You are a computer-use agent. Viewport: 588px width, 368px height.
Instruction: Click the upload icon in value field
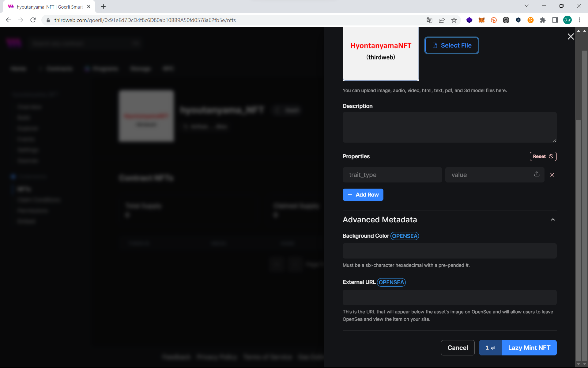[537, 174]
